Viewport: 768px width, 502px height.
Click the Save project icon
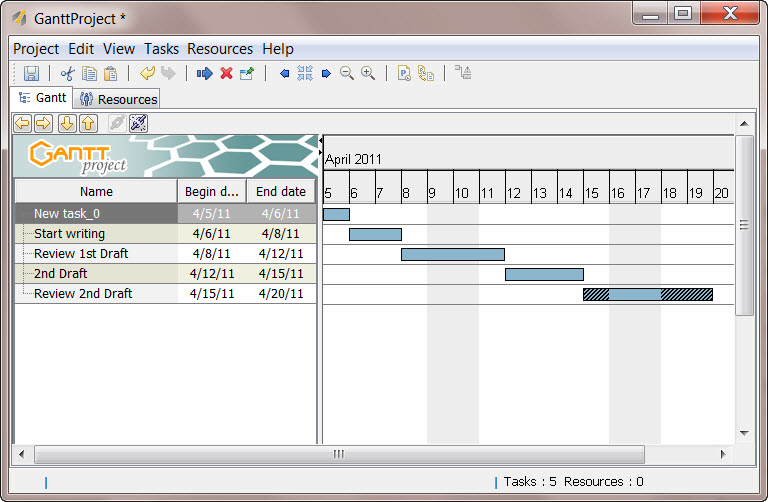(x=31, y=73)
